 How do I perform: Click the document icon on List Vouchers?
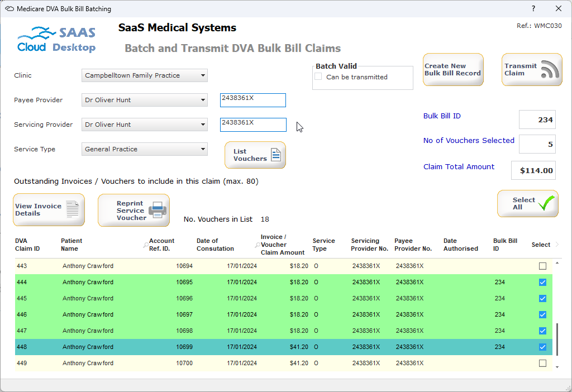click(x=276, y=155)
